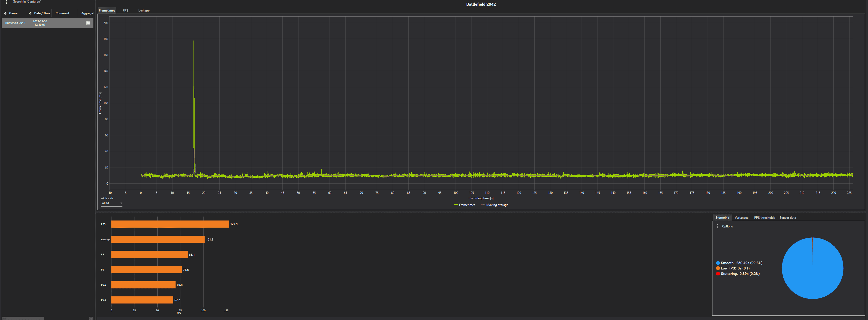Screen dimensions: 868x320
Task: Click the blue Smooth legend marker
Action: point(718,263)
